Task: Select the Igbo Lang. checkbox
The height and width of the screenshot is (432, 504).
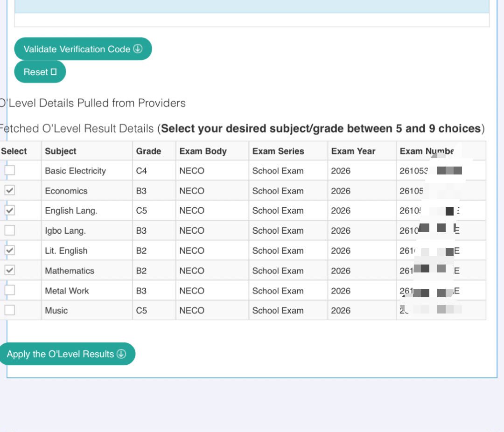Action: pos(10,230)
